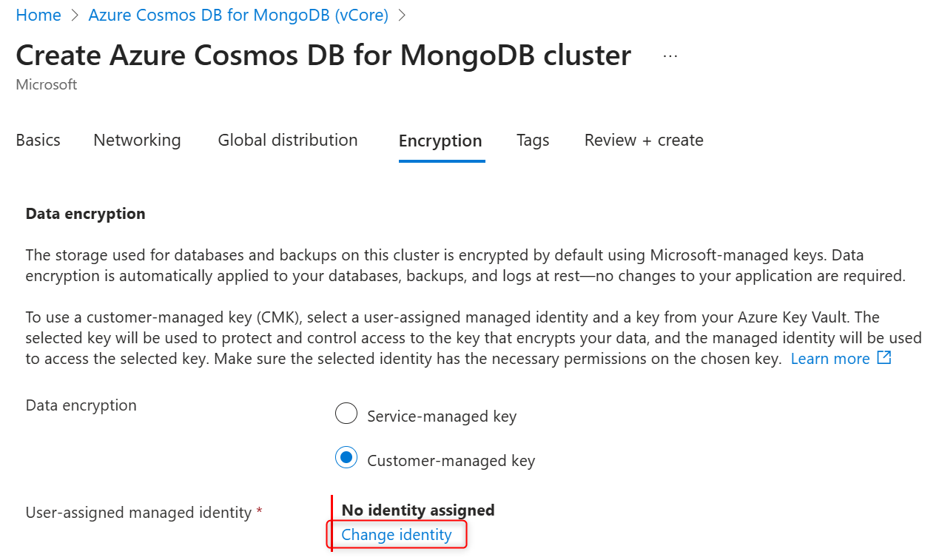Open the ellipsis more options menu
The width and height of the screenshot is (942, 560).
pyautogui.click(x=670, y=56)
